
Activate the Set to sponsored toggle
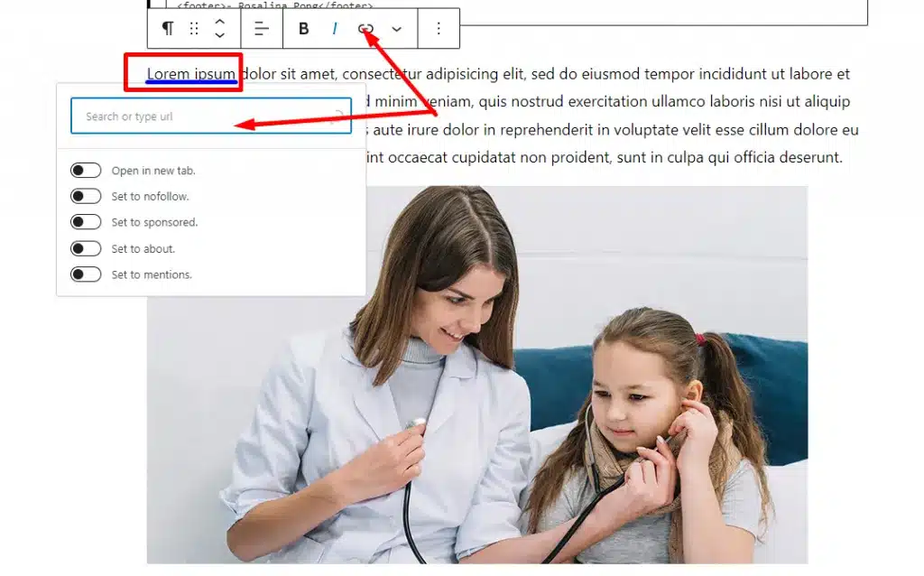pyautogui.click(x=86, y=222)
